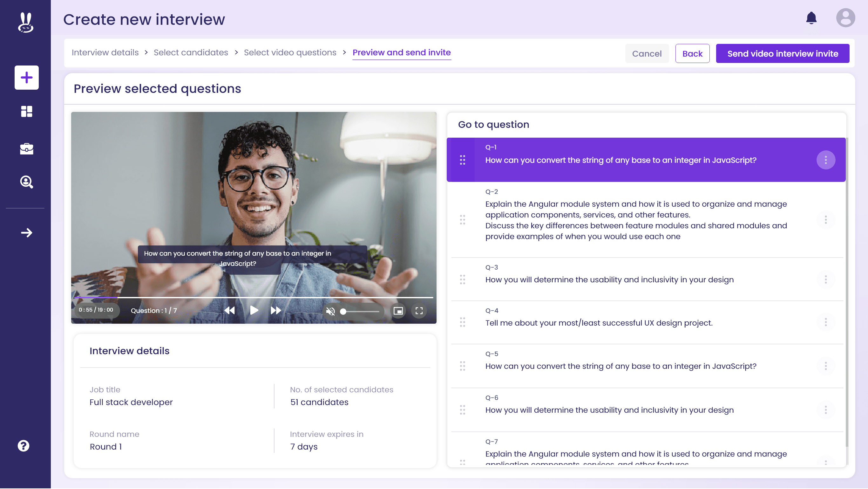
Task: Go to the Select video questions step
Action: pyautogui.click(x=290, y=52)
